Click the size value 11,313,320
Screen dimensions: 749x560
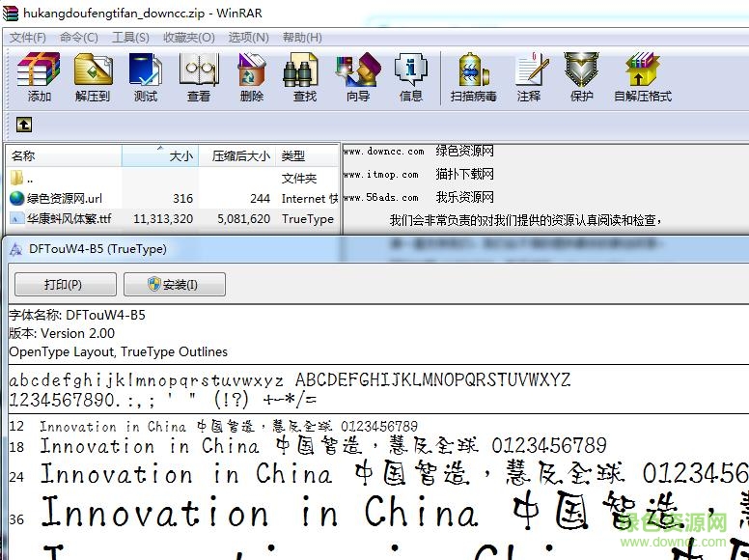[x=163, y=219]
